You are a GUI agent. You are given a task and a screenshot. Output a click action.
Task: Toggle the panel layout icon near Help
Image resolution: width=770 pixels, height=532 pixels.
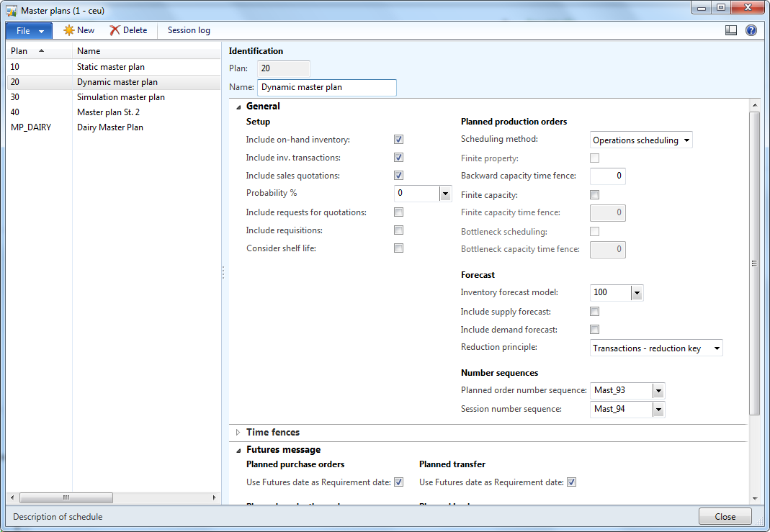730,30
